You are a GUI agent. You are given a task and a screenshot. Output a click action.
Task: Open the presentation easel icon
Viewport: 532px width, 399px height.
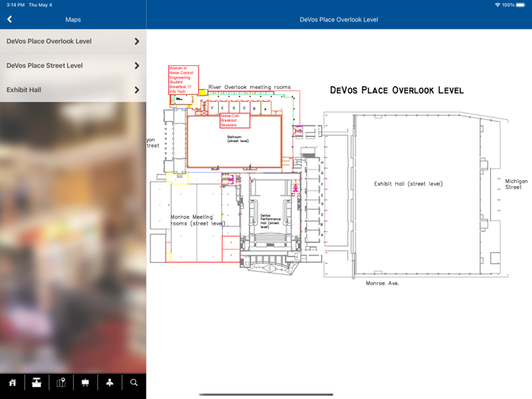click(85, 383)
